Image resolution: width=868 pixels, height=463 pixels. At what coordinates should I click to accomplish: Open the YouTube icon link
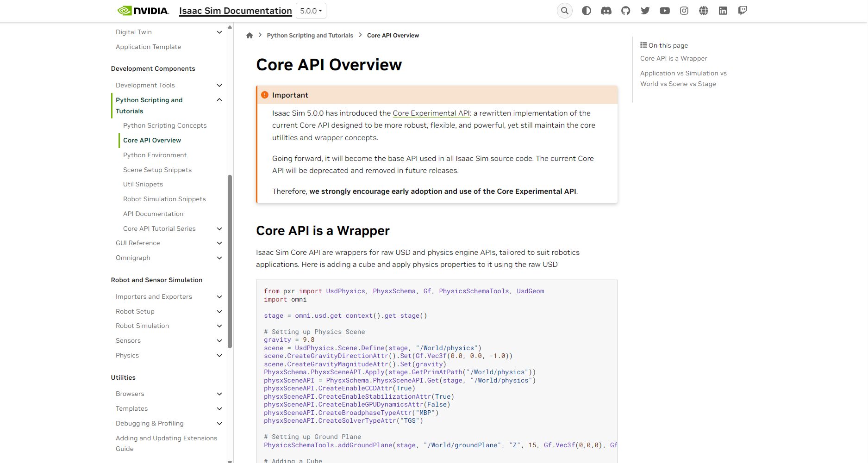(x=665, y=11)
